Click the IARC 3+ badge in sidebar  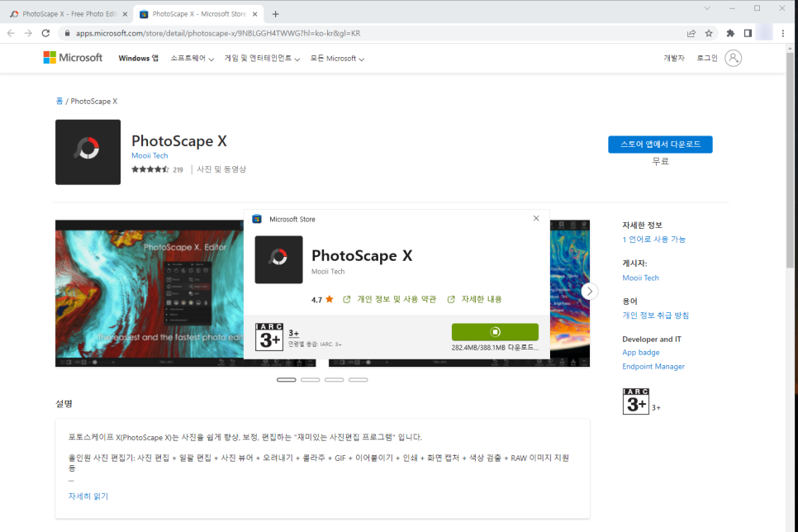pyautogui.click(x=635, y=401)
